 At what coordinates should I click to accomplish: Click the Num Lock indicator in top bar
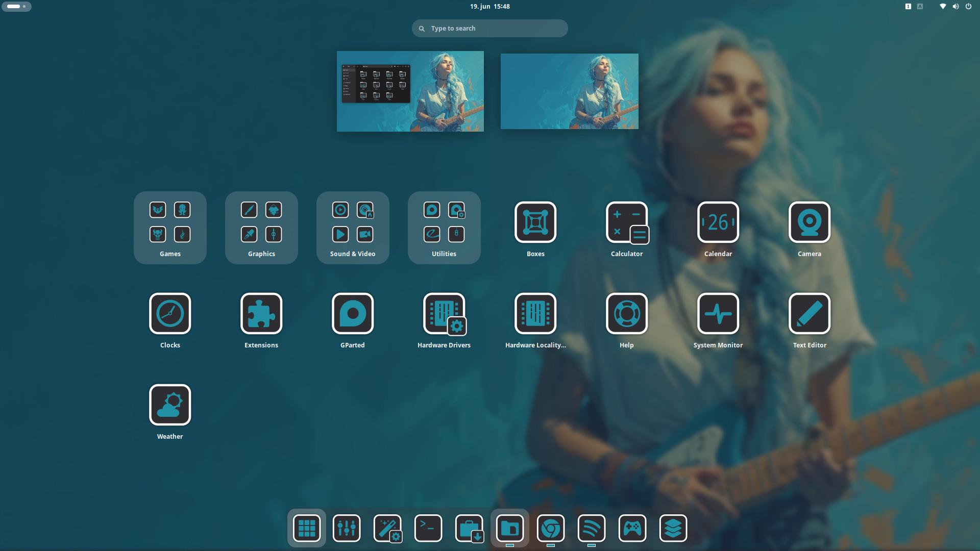tap(908, 7)
